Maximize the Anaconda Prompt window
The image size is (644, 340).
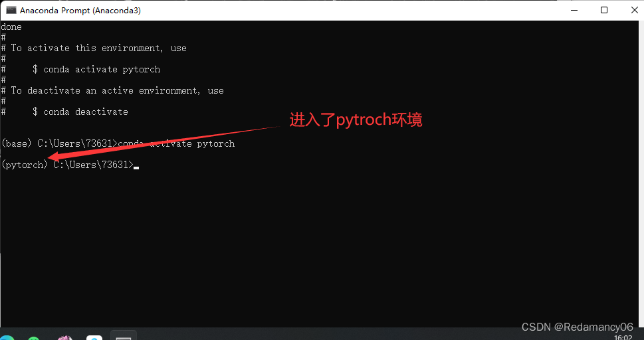603,10
